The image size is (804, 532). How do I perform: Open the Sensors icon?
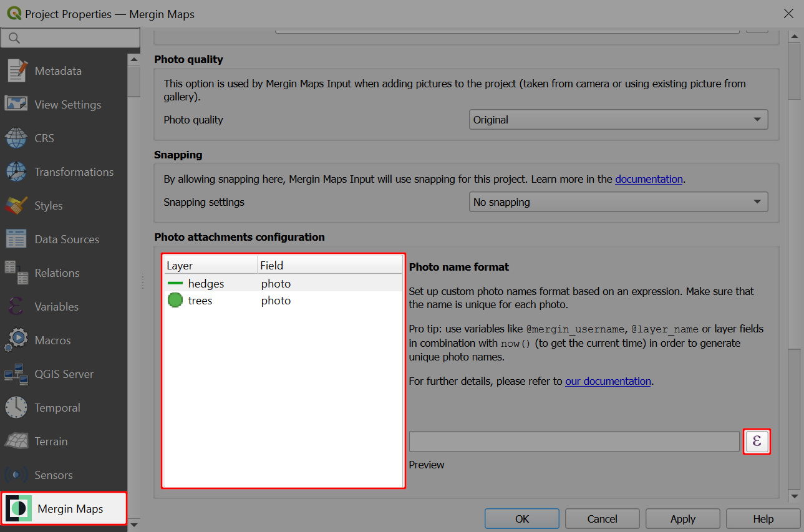click(x=16, y=475)
